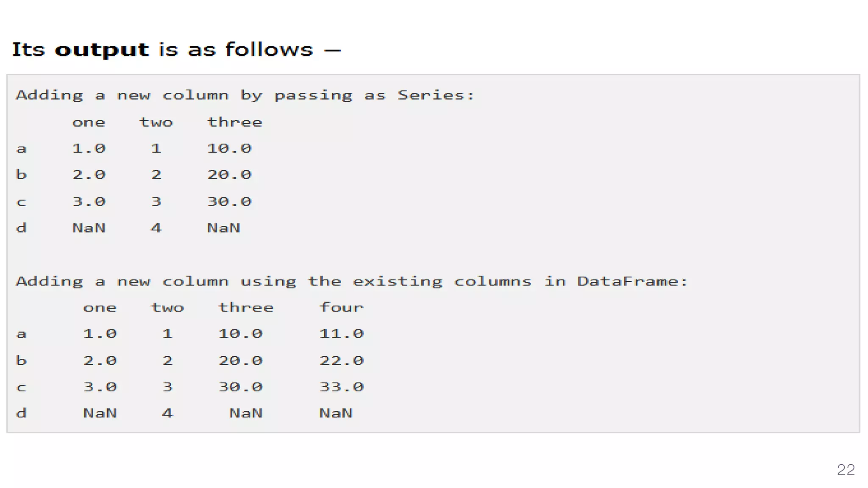Click value 20.0 in first table row b
Image resolution: width=868 pixels, height=488 pixels.
click(x=229, y=175)
